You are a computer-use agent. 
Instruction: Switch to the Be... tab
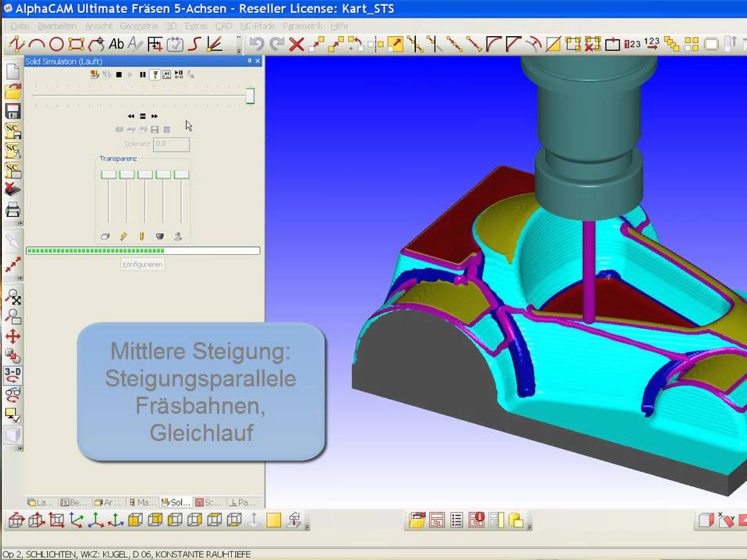[x=74, y=502]
